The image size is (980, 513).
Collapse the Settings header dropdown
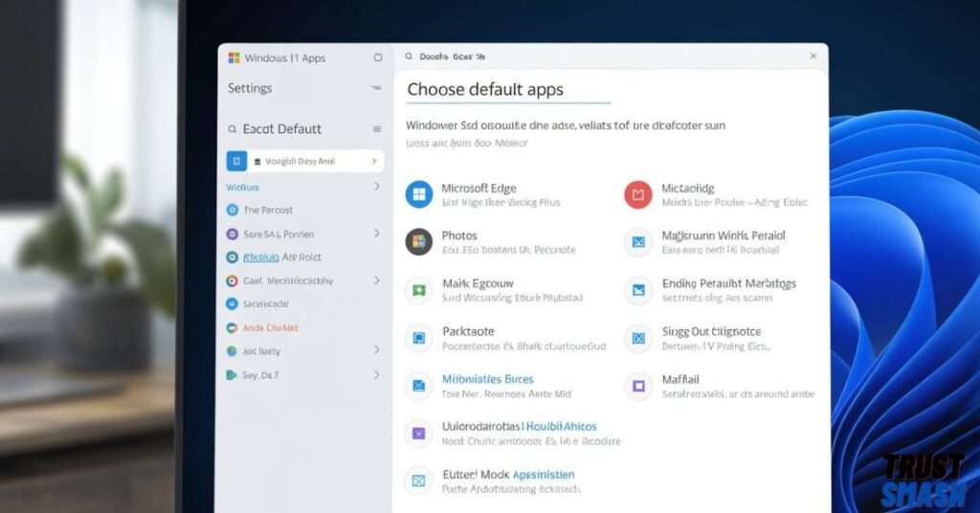point(376,88)
